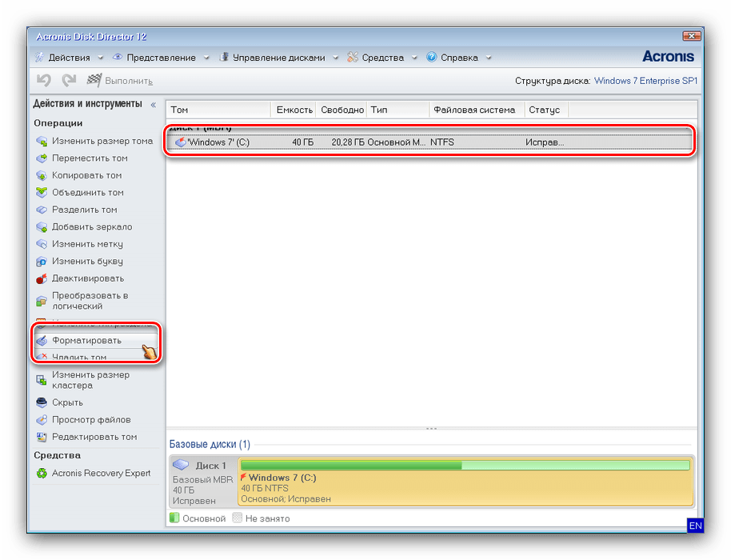Click the Базовые диски (1) heading

click(x=210, y=444)
